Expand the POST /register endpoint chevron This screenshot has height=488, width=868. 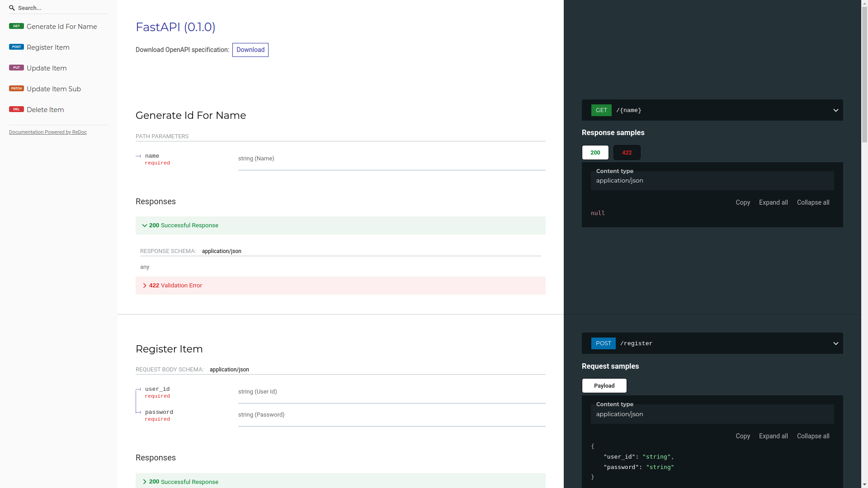click(x=835, y=343)
